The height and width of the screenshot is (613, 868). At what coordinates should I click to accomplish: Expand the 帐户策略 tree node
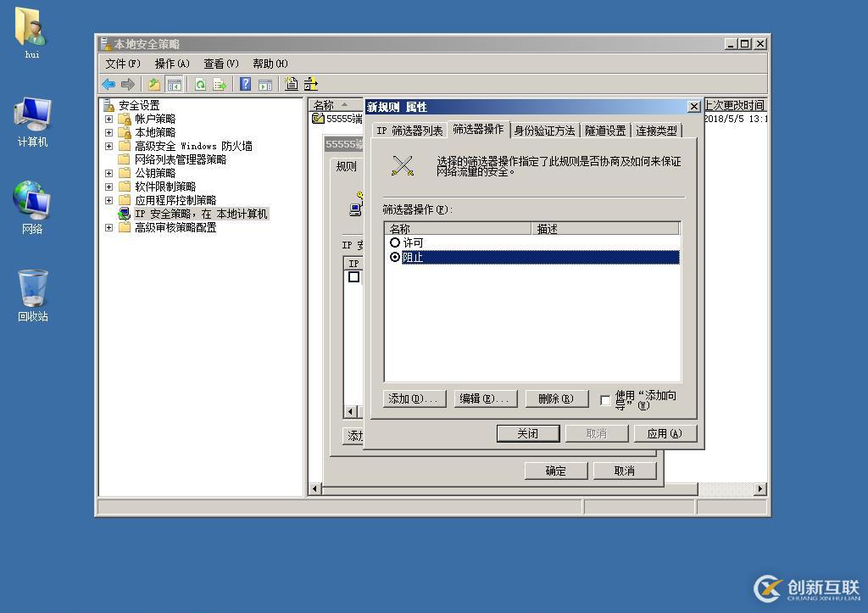(x=108, y=120)
